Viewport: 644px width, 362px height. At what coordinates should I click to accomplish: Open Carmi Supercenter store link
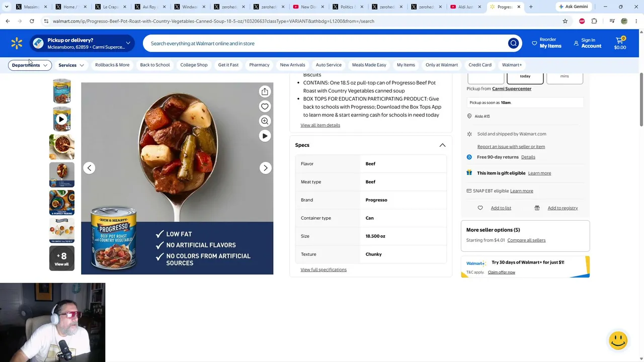click(x=512, y=88)
